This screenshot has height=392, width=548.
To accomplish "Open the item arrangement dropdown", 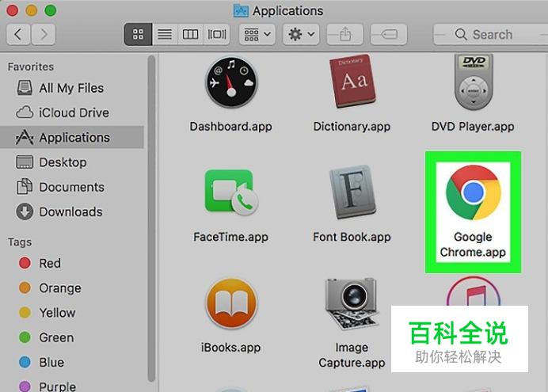I will tap(257, 34).
